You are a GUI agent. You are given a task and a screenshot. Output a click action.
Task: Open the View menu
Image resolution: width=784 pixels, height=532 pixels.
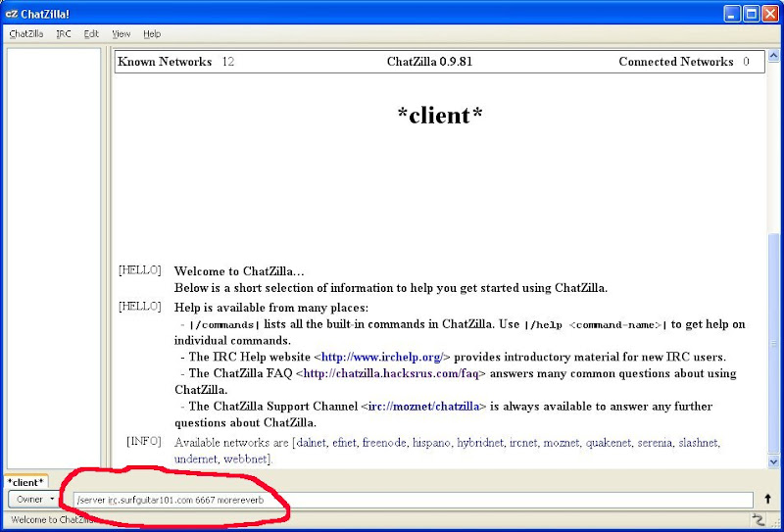click(121, 33)
